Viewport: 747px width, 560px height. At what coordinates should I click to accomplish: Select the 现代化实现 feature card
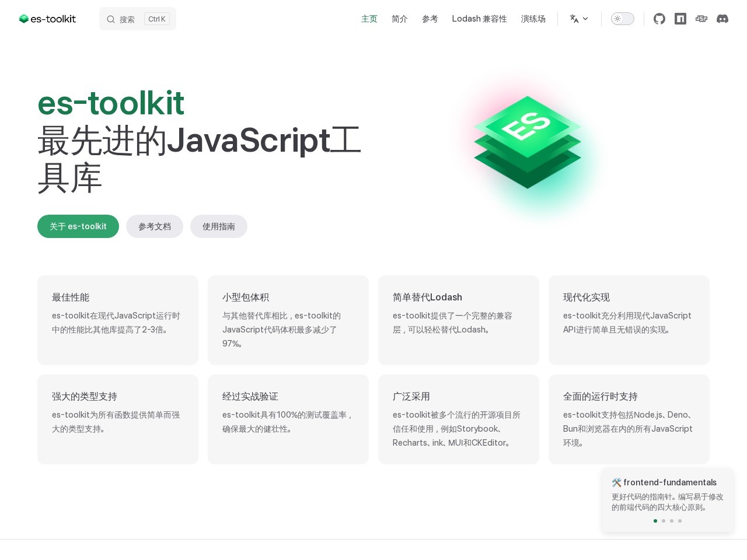629,320
